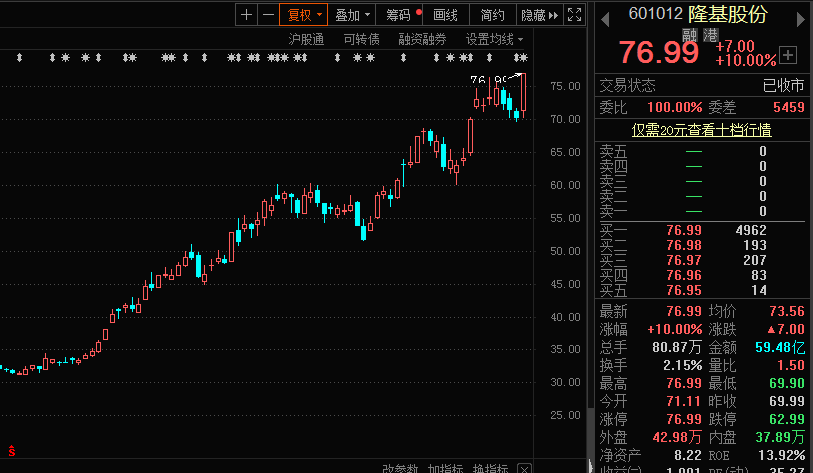
Task: Open the 仅需20元查看十档行情 link
Action: (x=702, y=130)
